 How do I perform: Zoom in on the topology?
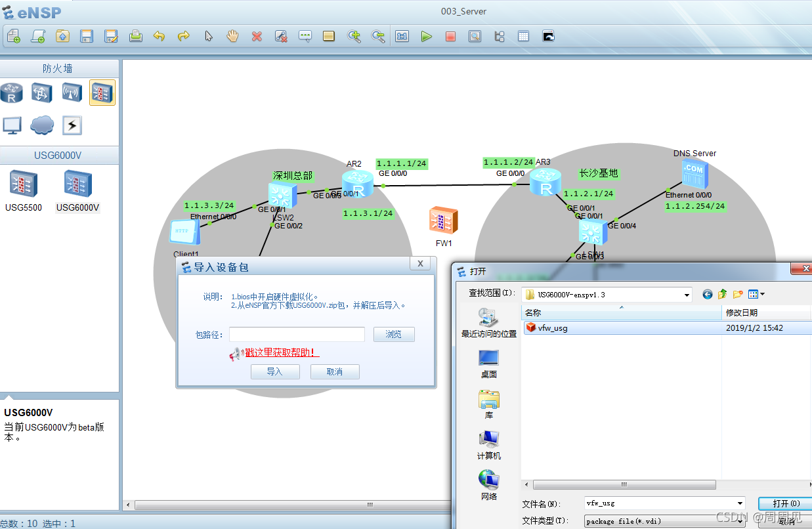coord(354,37)
